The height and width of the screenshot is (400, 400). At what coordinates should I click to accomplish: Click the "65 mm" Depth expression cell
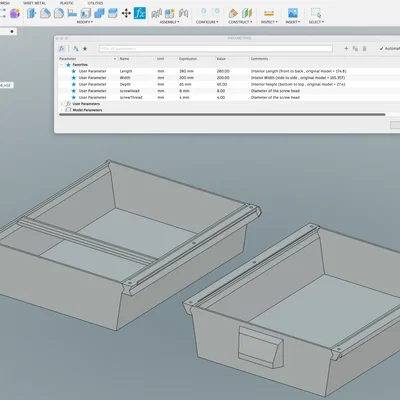[185, 84]
